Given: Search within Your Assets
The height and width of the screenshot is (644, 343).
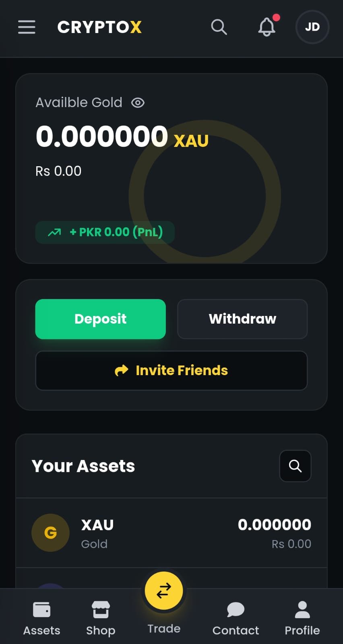Looking at the screenshot, I should [295, 466].
